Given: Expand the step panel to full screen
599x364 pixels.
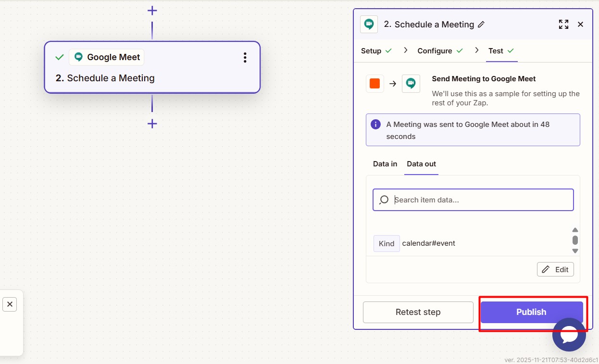Looking at the screenshot, I should [563, 25].
